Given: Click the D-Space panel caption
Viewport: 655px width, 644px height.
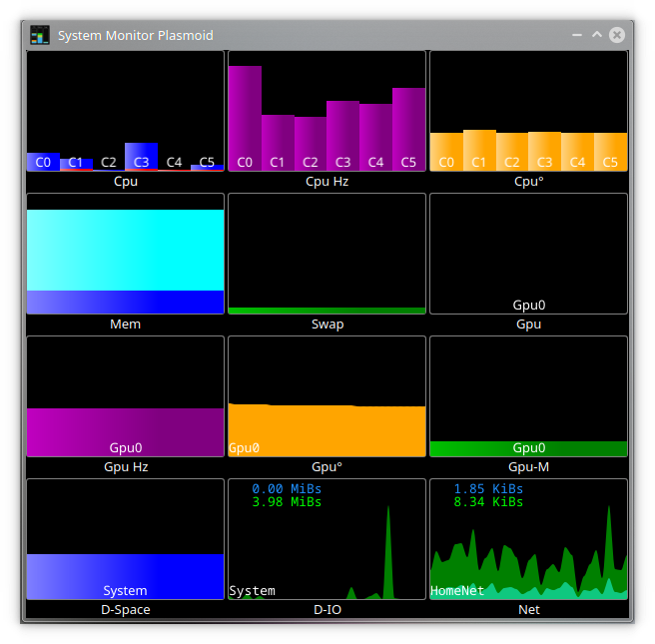Looking at the screenshot, I should pos(126,610).
